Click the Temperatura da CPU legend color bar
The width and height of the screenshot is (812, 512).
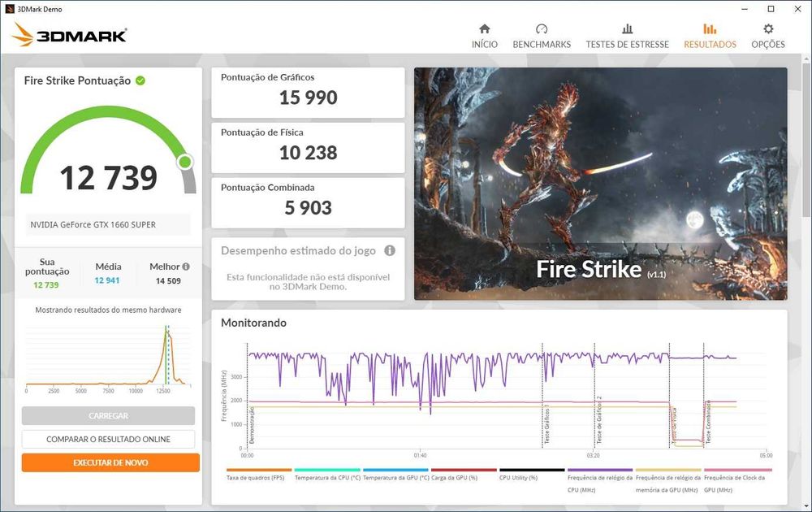[327, 470]
